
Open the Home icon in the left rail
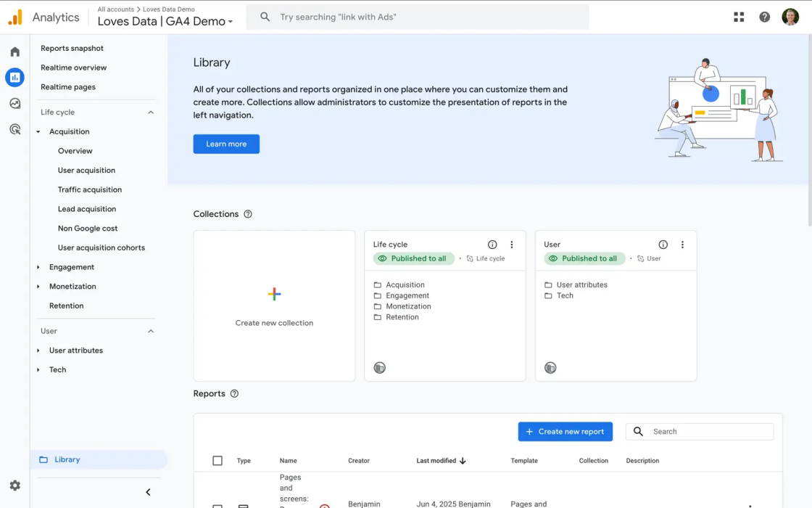pyautogui.click(x=14, y=52)
